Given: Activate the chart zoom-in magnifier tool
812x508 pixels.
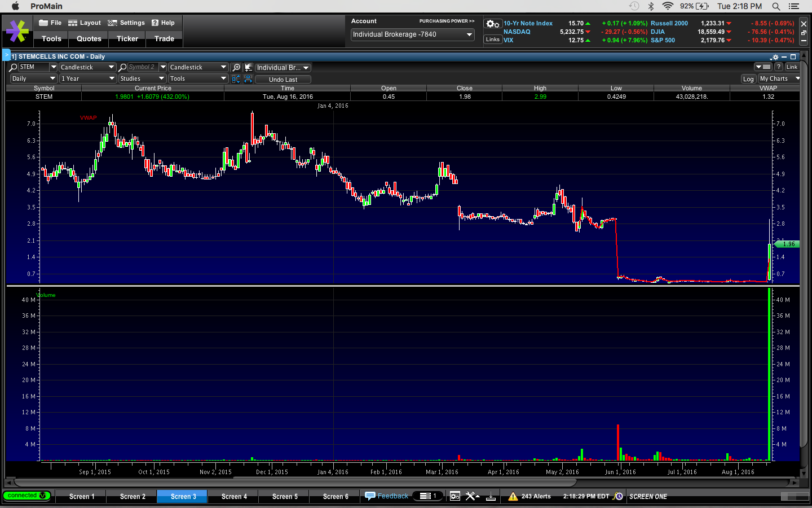Looking at the screenshot, I should [x=236, y=67].
